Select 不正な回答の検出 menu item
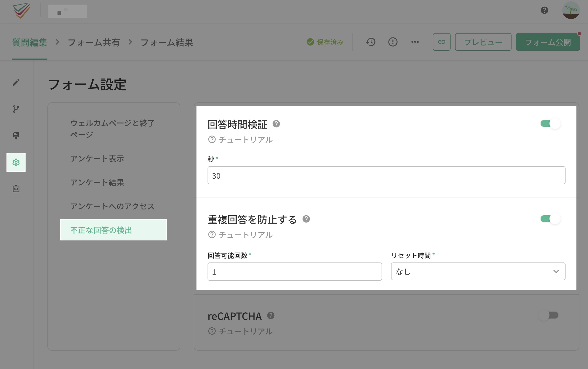588x369 pixels. click(x=114, y=230)
